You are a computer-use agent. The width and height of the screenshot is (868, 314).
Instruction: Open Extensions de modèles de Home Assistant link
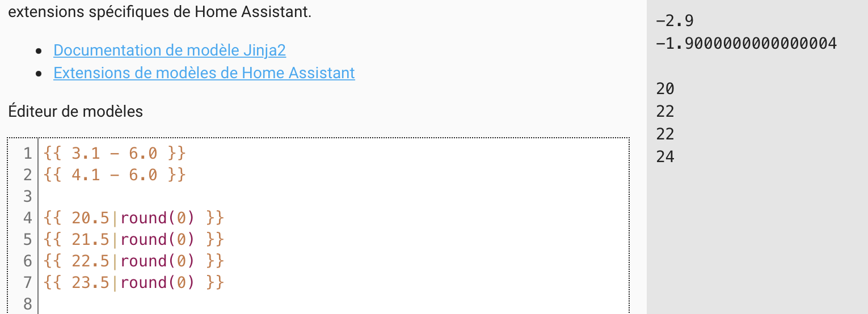click(204, 73)
